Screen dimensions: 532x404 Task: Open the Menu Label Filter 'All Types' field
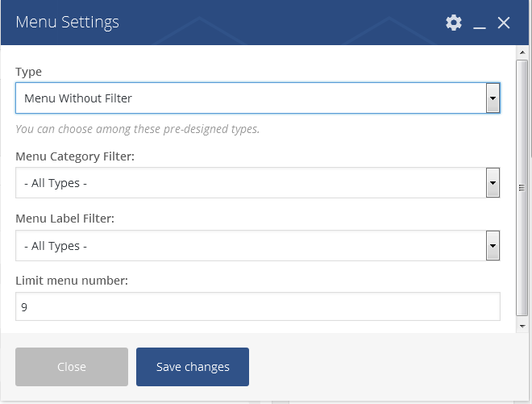257,245
